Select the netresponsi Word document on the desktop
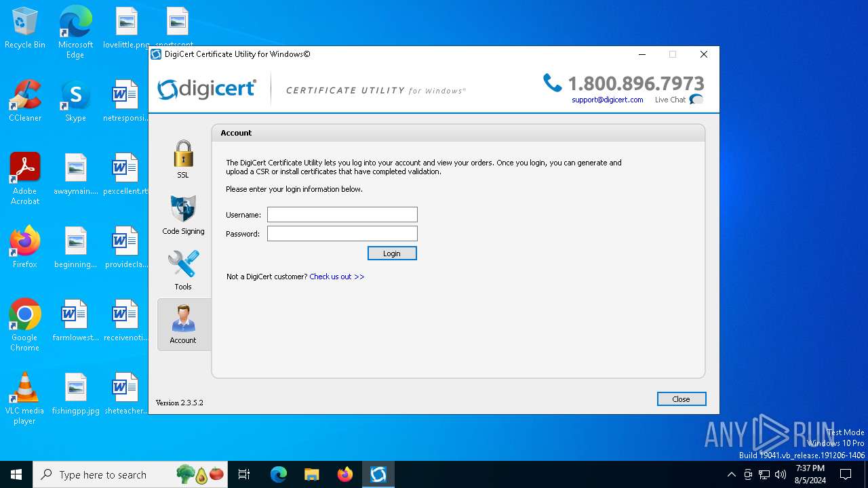This screenshot has width=868, height=488. (125, 101)
